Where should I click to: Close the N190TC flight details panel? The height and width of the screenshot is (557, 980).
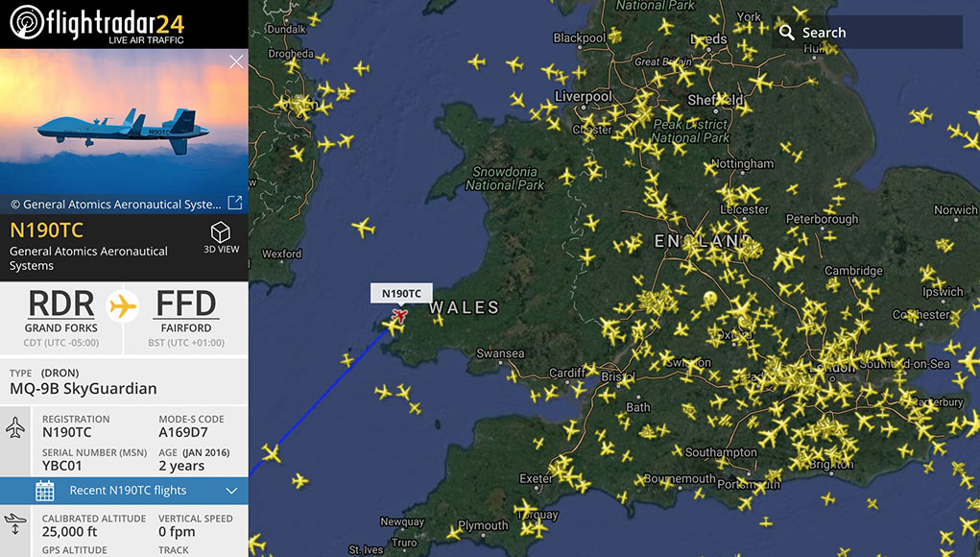(236, 62)
